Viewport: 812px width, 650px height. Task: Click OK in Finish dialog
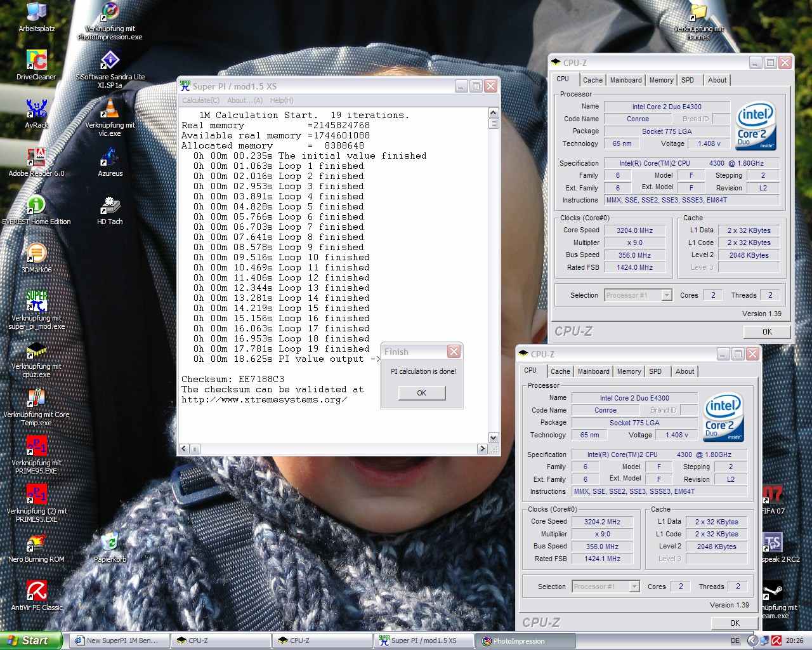click(x=422, y=393)
